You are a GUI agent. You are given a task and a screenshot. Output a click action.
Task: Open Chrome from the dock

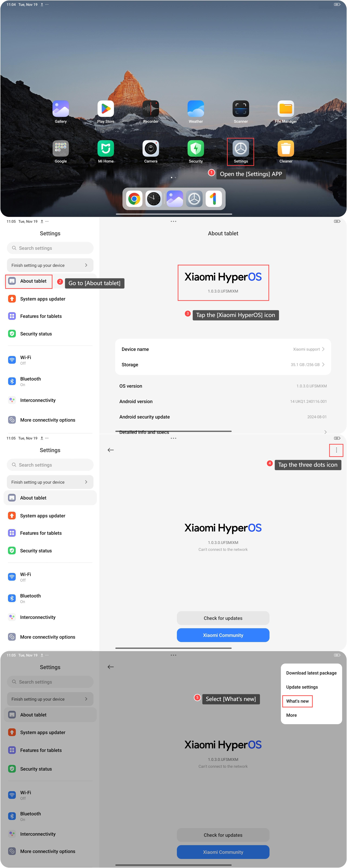tap(134, 199)
